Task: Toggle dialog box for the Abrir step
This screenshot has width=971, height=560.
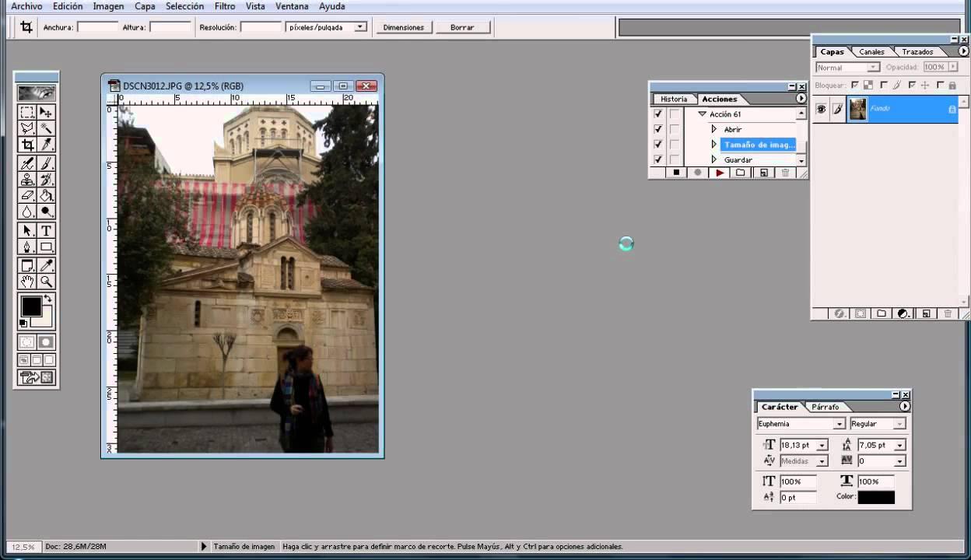Action: [x=675, y=129]
